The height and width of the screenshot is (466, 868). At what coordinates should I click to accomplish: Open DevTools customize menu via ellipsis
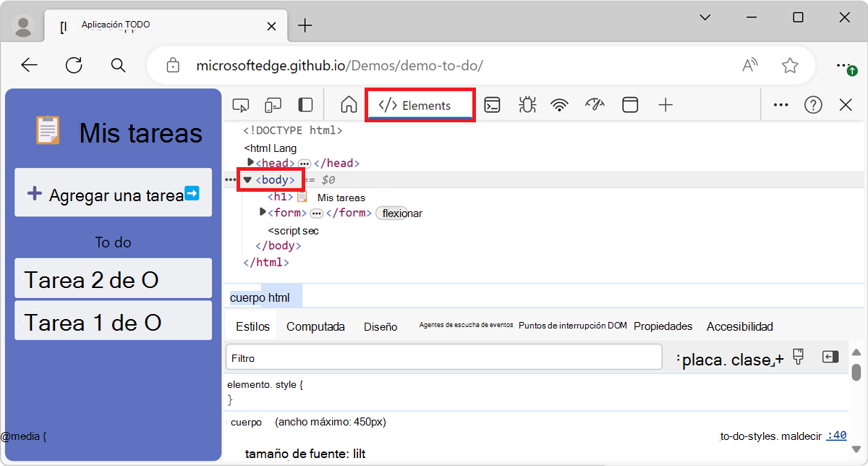click(780, 104)
